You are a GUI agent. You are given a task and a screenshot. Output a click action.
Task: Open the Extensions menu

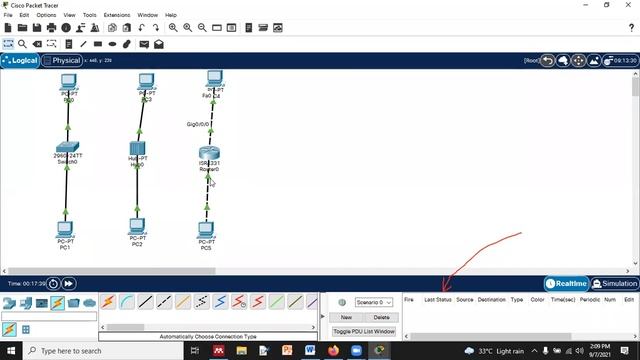click(x=117, y=15)
